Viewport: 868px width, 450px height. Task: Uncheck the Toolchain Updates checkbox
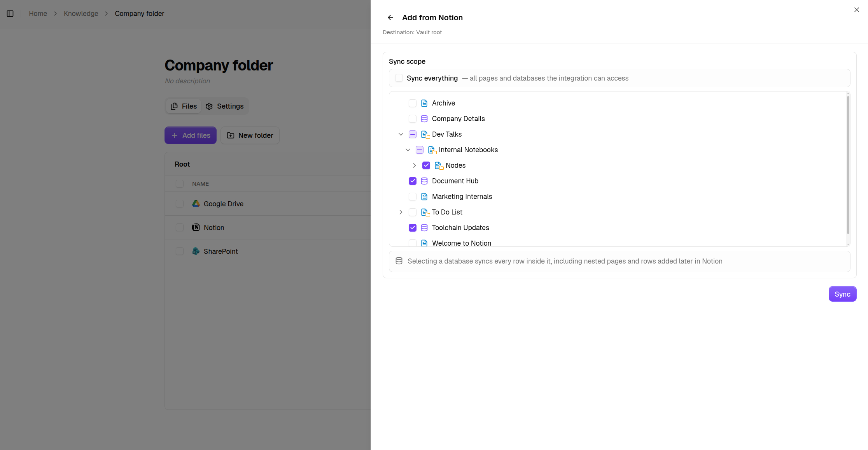click(x=413, y=228)
